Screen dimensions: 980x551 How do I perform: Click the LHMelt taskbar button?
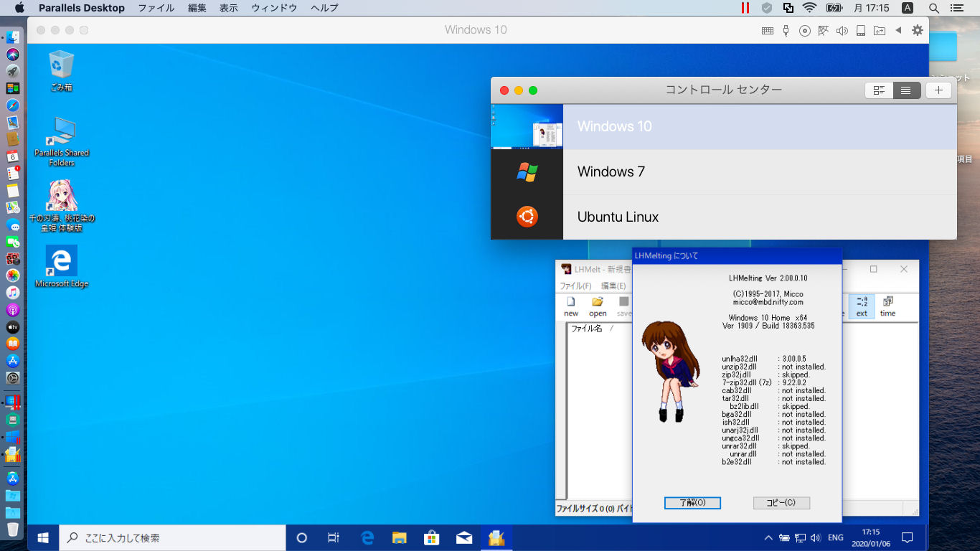[496, 537]
